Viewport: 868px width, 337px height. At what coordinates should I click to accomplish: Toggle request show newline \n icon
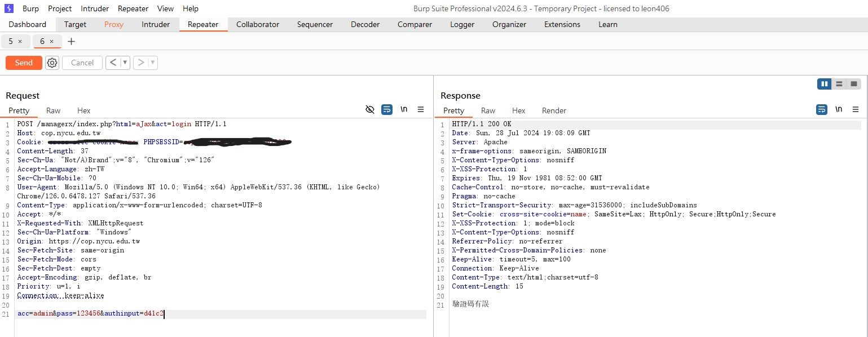[404, 109]
